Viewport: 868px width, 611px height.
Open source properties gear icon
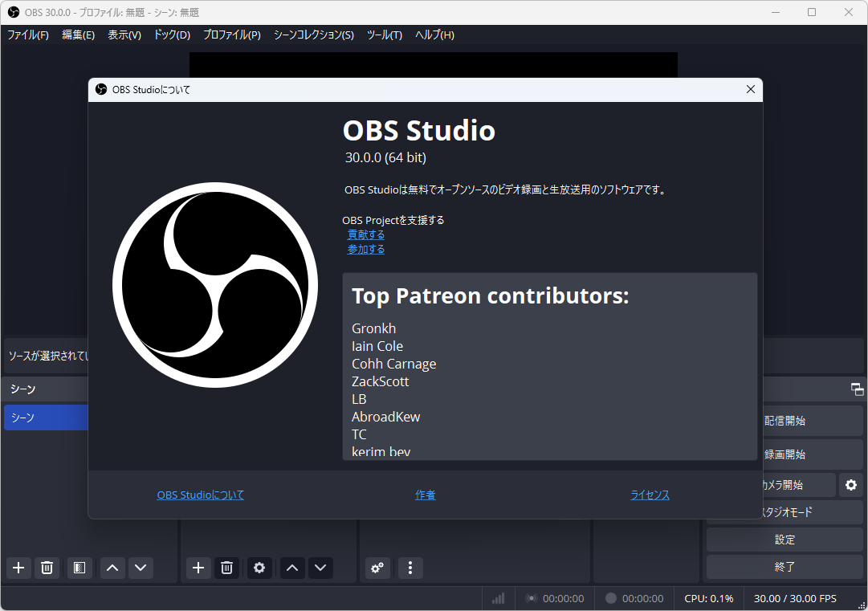coord(259,568)
